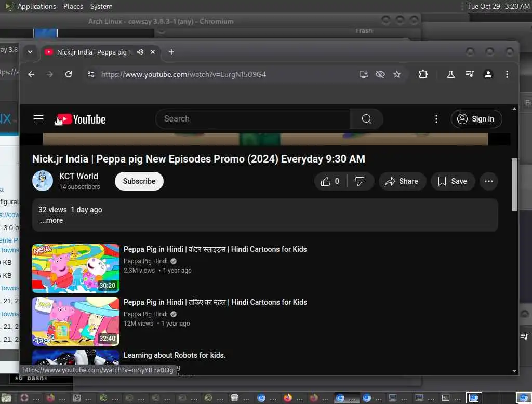Open Peppa Pig Hindi channel under first video
Image resolution: width=532 pixels, height=404 pixels.
pos(145,261)
